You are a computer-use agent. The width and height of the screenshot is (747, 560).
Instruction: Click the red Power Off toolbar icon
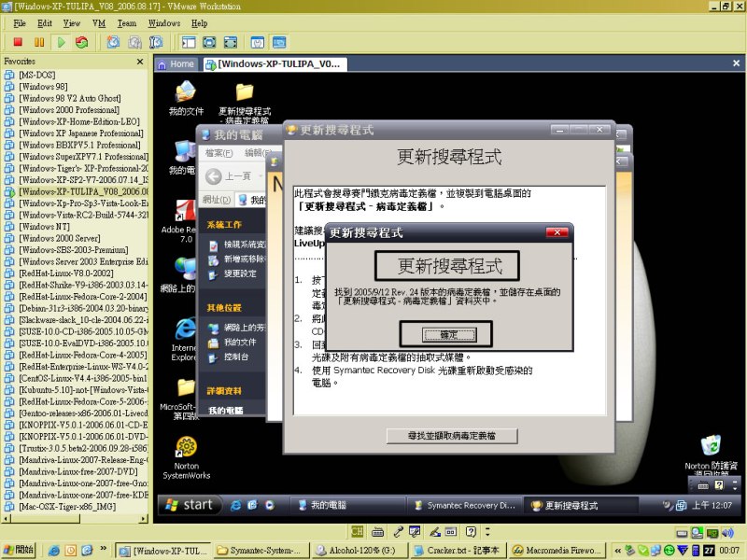coord(18,42)
